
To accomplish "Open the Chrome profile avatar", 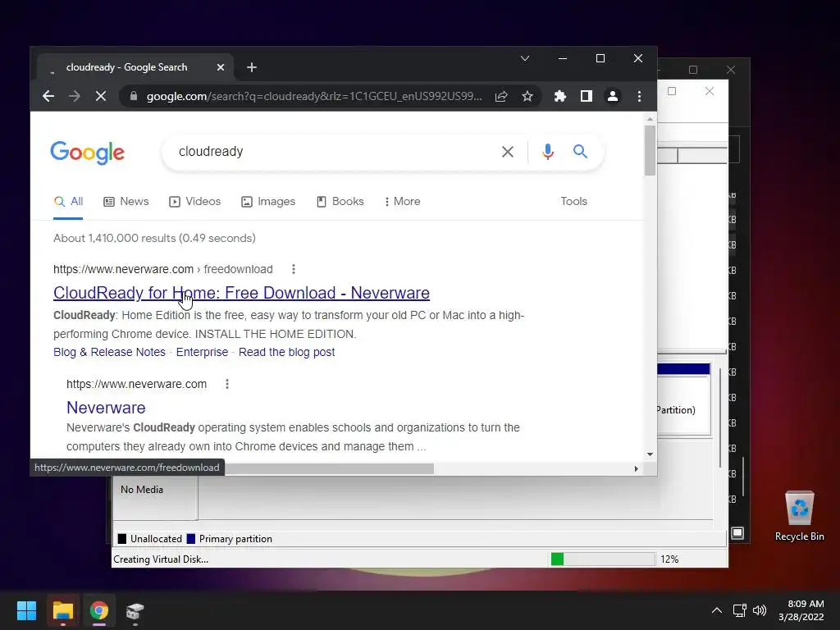I will 612,97.
